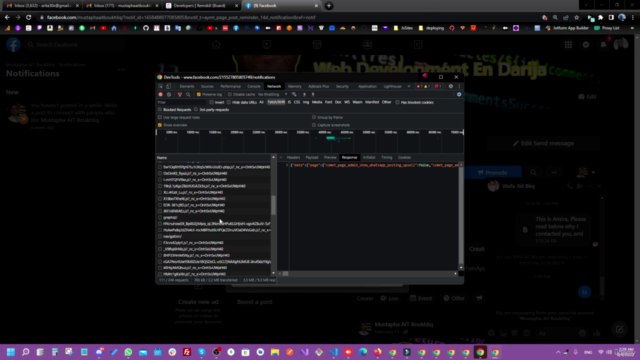Open a new Chrome tab with plus button
This screenshot has width=640, height=360.
coord(329,6)
